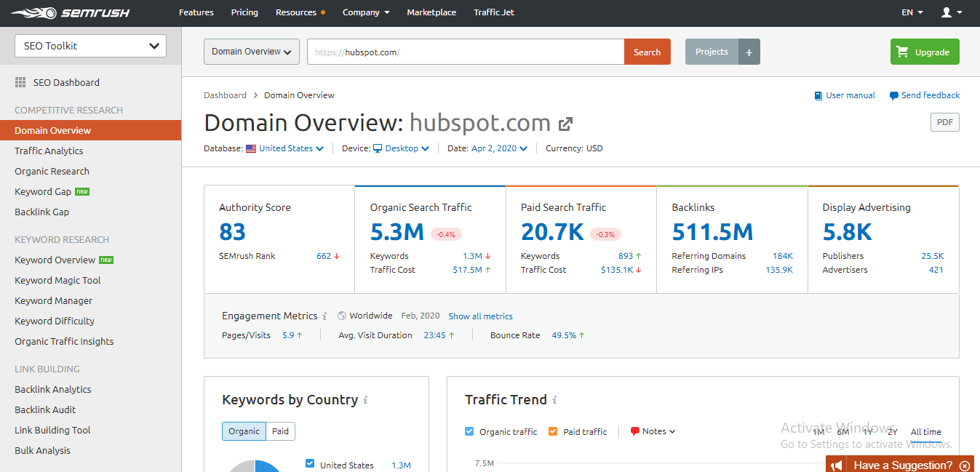Open Marketplace in top navigation
Image resolution: width=980 pixels, height=472 pixels.
(x=431, y=12)
